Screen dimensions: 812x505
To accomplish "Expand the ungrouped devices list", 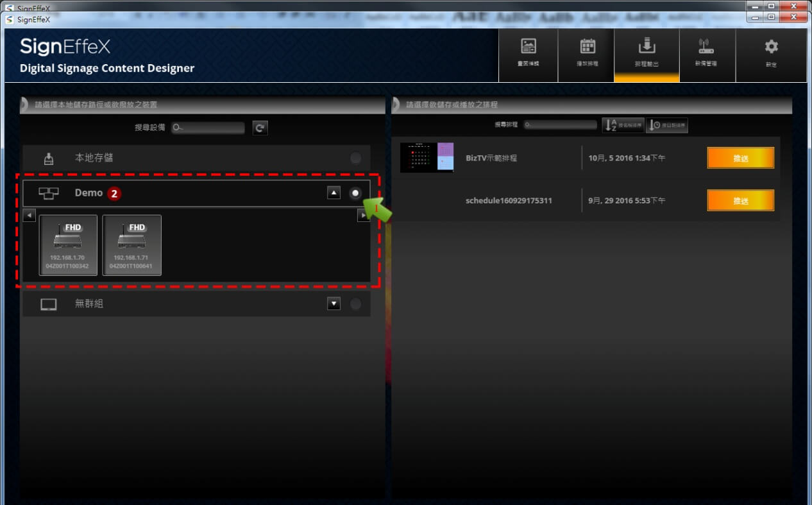I will (334, 304).
